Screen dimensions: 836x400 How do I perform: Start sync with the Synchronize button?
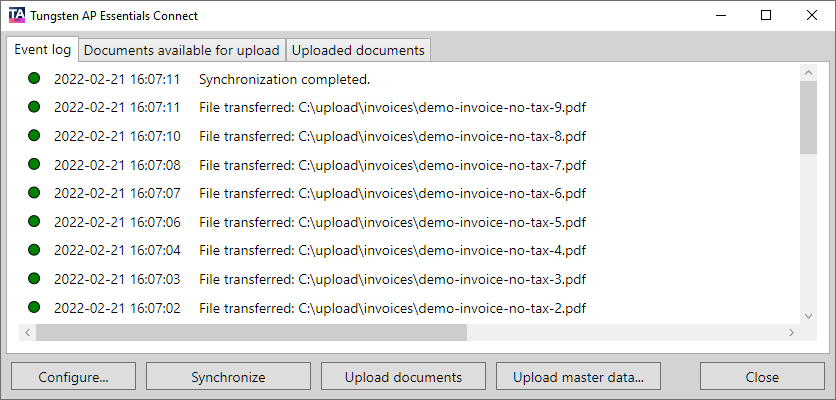pos(228,377)
